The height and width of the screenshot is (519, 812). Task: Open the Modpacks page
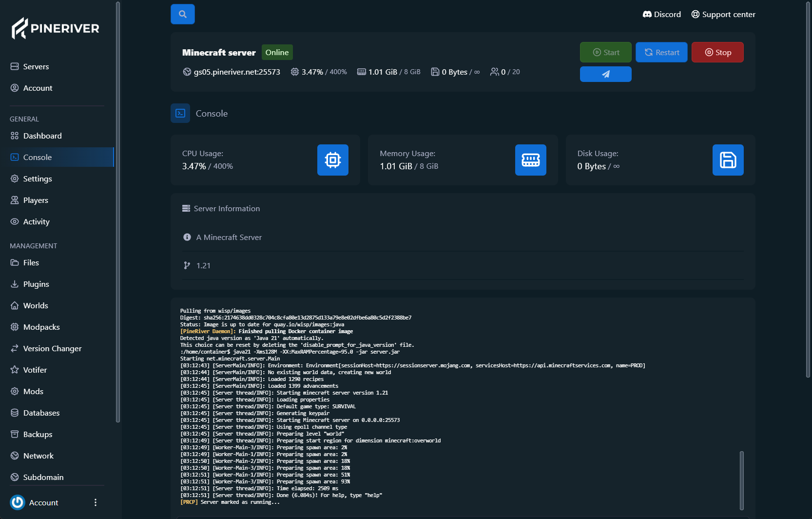tap(57, 327)
